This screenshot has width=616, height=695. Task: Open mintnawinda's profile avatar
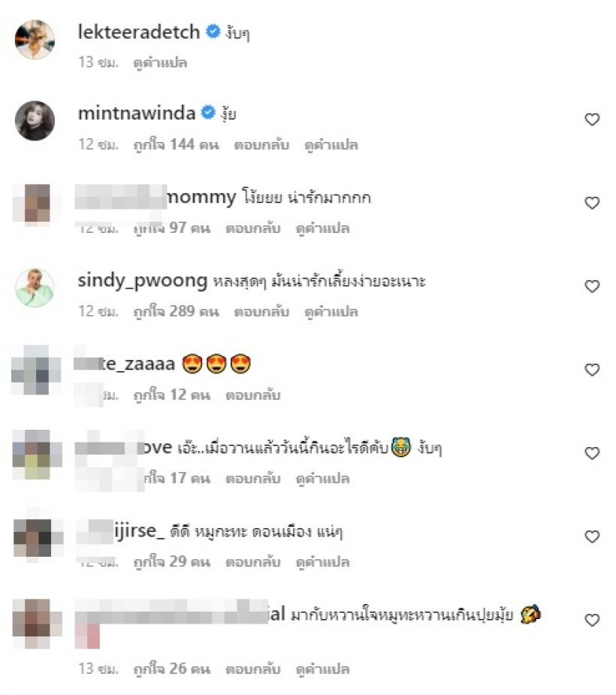pos(35,120)
